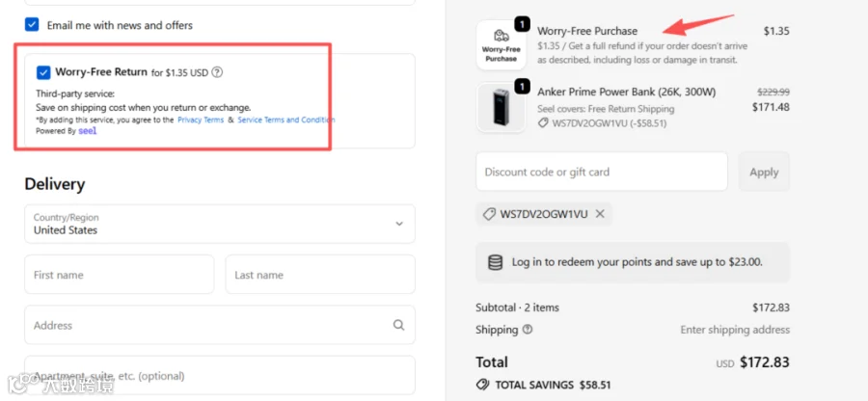Uncheck Email me with news and offers
This screenshot has height=401, width=868.
[32, 25]
